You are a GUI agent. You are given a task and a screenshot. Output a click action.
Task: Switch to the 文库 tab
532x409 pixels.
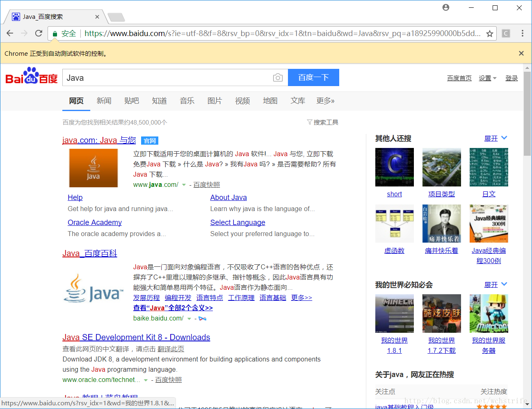click(x=298, y=101)
